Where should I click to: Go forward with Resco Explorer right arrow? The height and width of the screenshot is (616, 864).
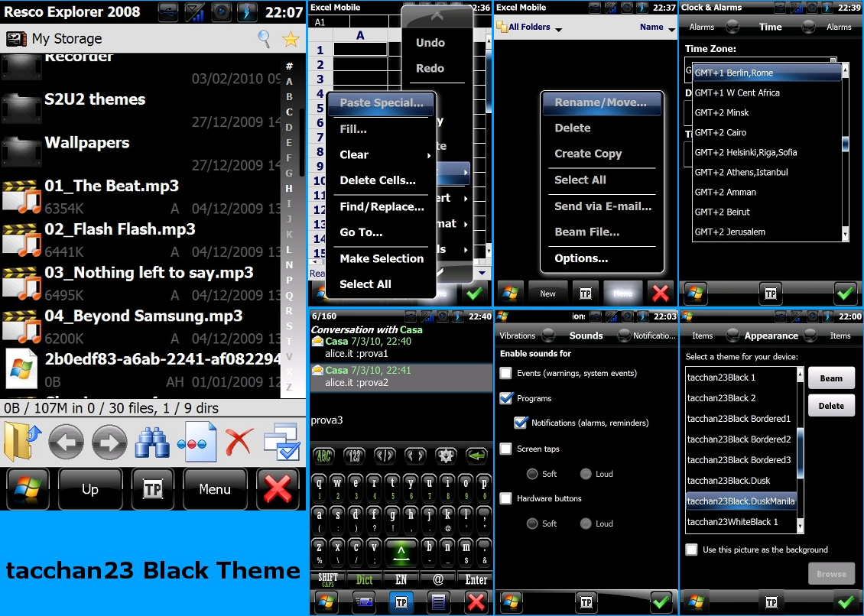pos(109,442)
